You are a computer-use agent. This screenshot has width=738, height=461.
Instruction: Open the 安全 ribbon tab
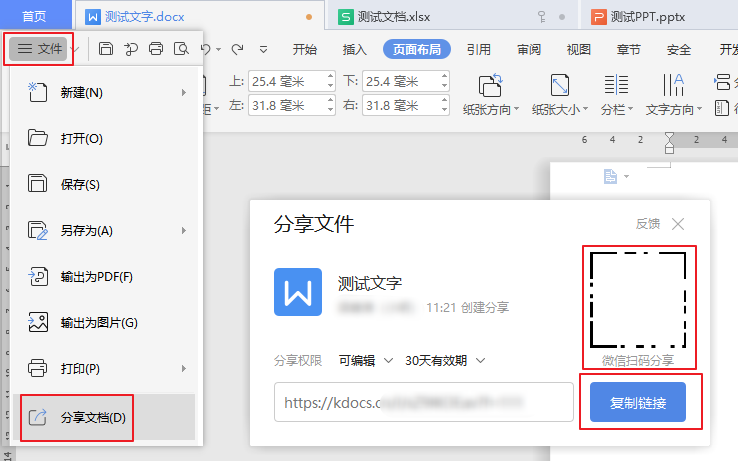[679, 49]
